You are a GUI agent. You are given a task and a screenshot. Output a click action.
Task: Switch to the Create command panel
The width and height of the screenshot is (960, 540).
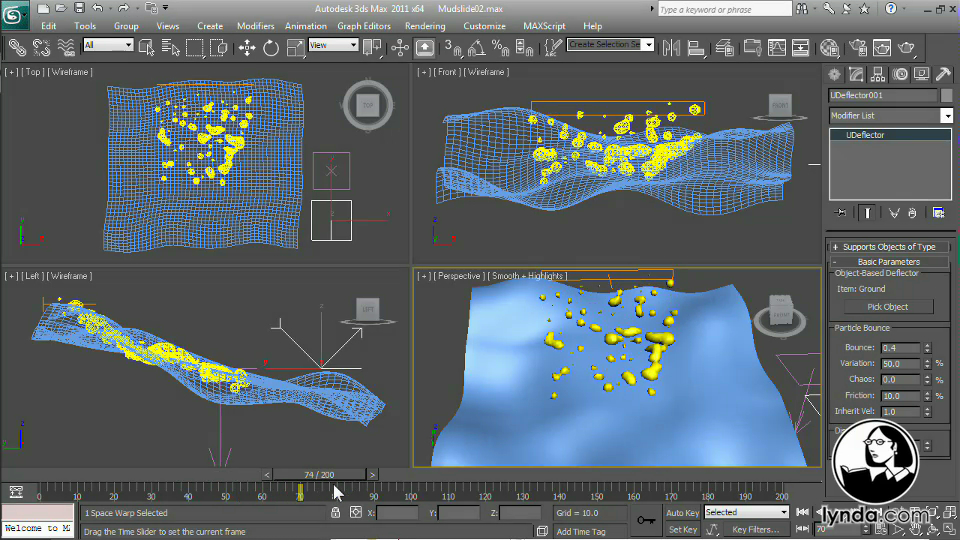[834, 75]
